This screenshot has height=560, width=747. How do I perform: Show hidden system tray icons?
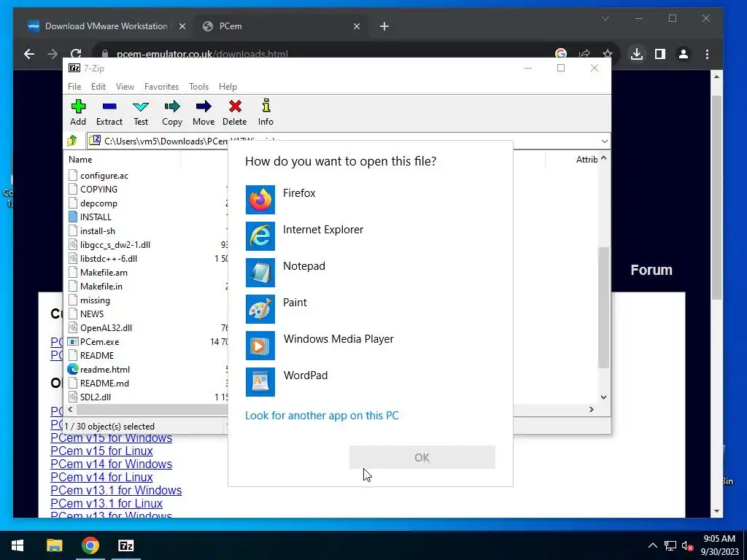(653, 545)
